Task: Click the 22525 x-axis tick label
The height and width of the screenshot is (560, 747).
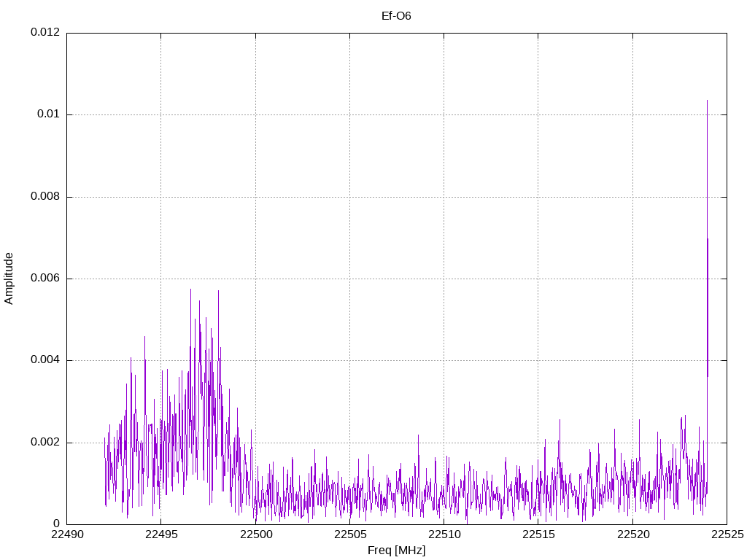Action: click(x=727, y=534)
